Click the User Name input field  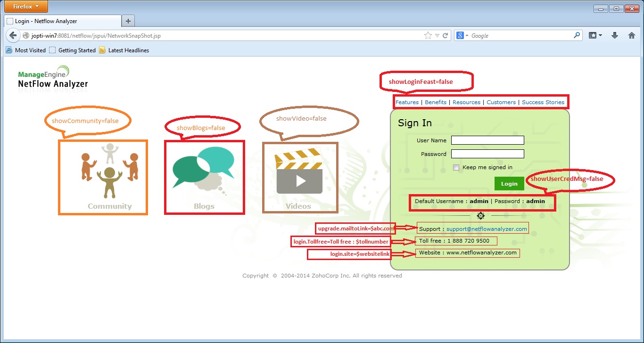tap(487, 140)
